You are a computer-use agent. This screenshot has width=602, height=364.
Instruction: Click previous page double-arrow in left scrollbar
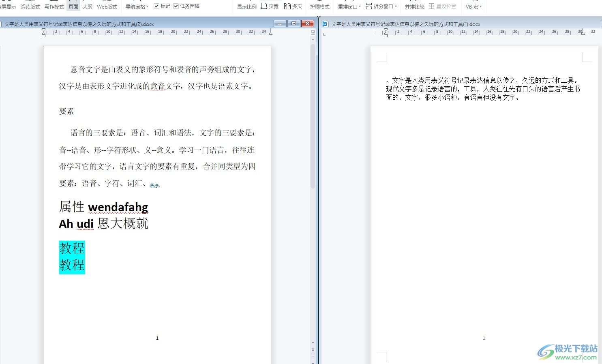coord(313,350)
